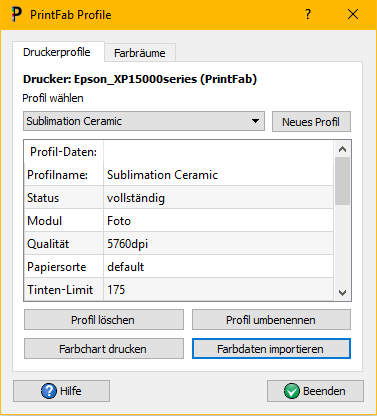Select the Papiersorte value default

tap(218, 267)
